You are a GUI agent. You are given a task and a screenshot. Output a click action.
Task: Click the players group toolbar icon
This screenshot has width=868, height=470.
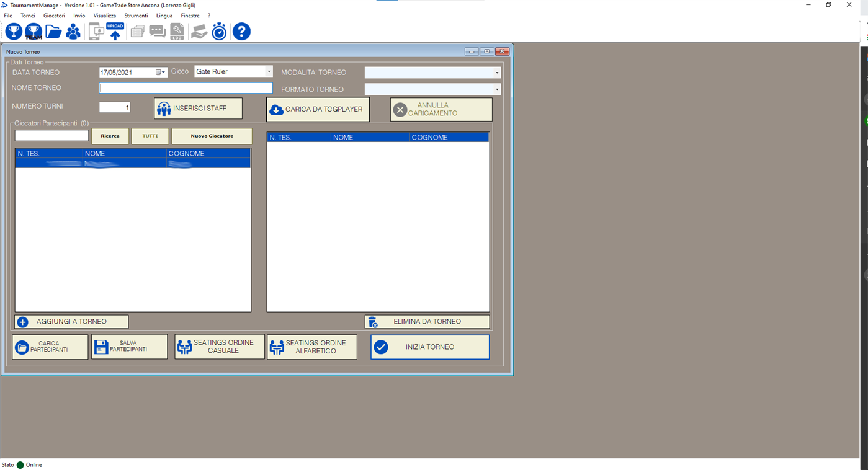pos(73,32)
